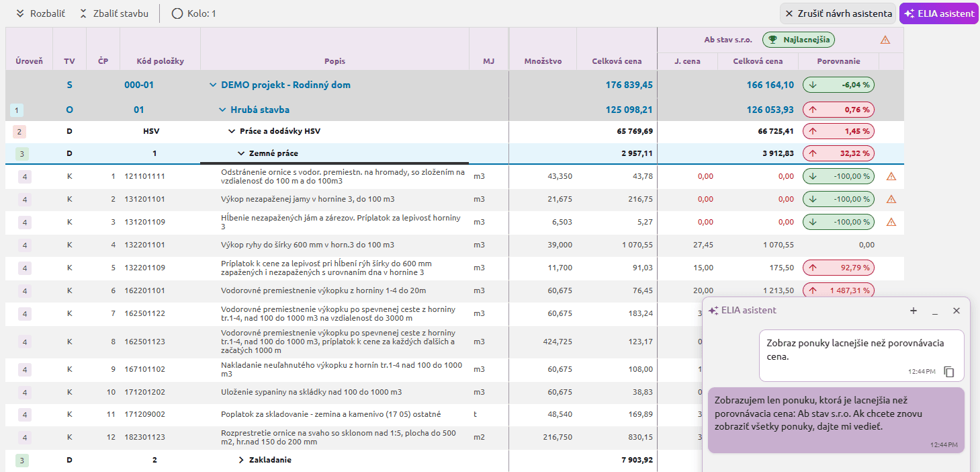Select the Kolo: 1 radio option

tap(194, 13)
